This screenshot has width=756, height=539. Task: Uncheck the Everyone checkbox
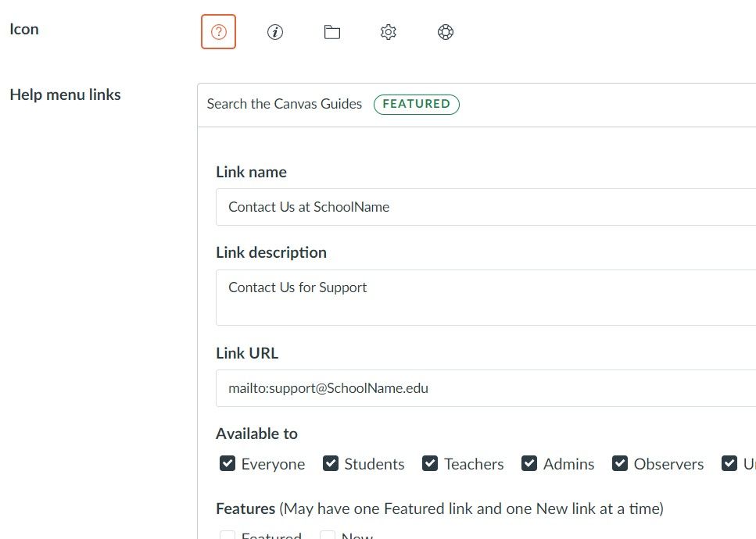coord(227,463)
